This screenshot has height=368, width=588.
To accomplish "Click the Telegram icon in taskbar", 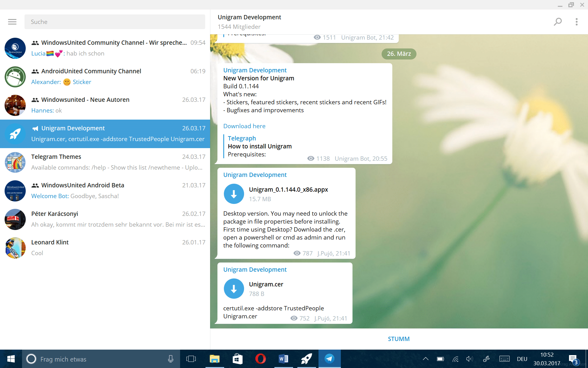I will (330, 358).
